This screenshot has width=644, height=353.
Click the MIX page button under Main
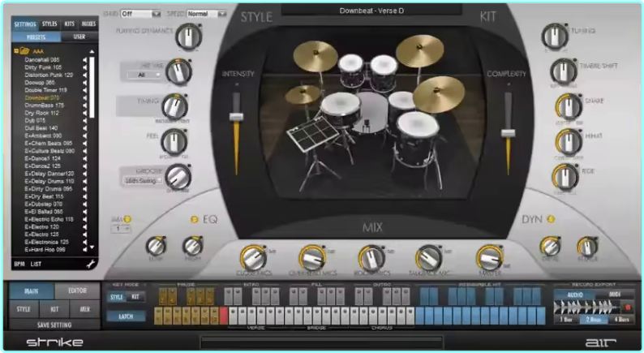tap(84, 309)
